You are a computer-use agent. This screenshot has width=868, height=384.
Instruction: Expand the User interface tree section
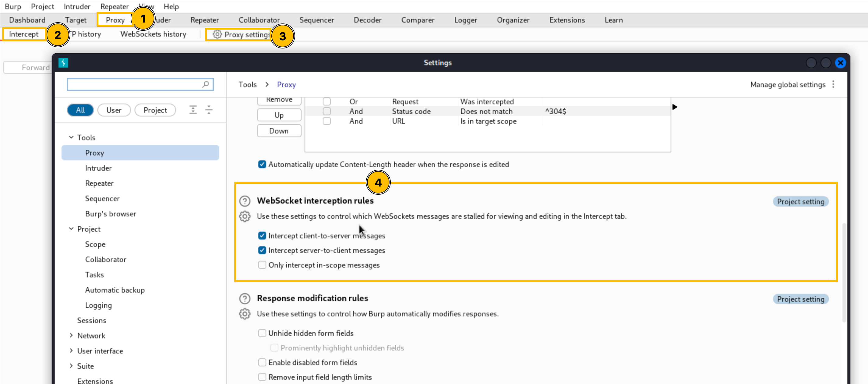click(71, 350)
